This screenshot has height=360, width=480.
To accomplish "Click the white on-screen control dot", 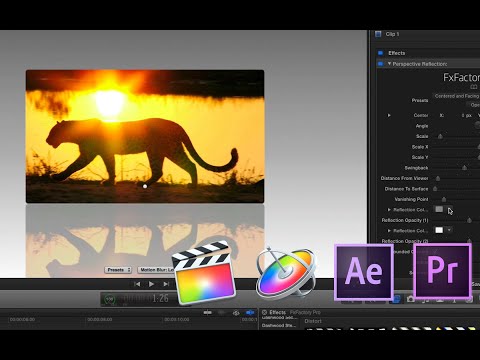I will tap(145, 186).
